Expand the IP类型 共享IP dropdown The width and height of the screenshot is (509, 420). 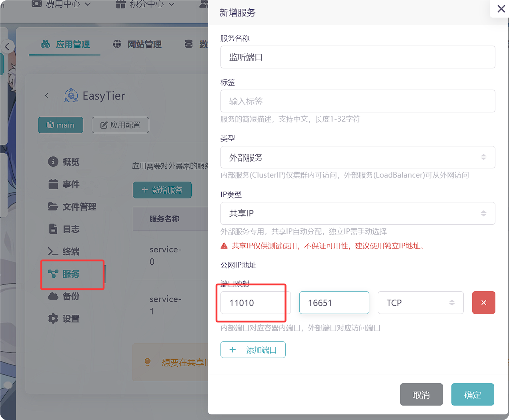pos(357,213)
